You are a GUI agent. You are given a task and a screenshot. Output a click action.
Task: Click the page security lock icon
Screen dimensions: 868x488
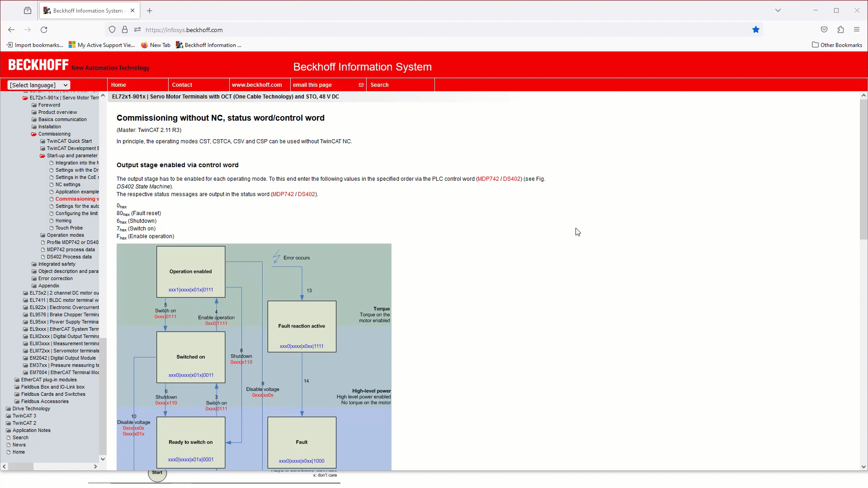[125, 30]
